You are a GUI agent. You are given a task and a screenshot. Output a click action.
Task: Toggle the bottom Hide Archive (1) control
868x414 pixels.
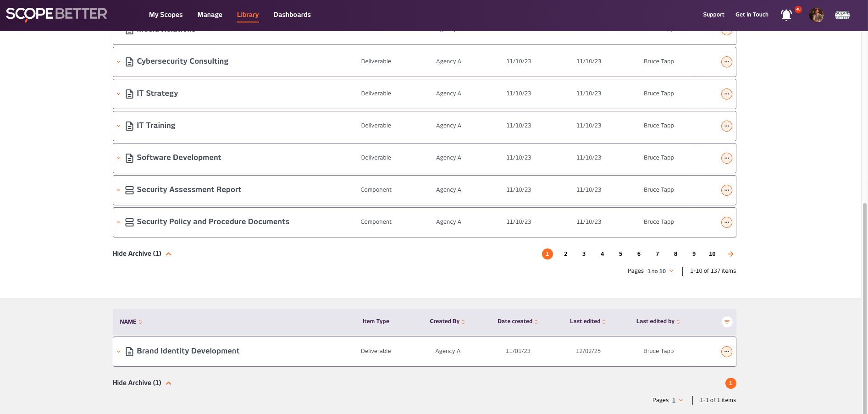(142, 383)
